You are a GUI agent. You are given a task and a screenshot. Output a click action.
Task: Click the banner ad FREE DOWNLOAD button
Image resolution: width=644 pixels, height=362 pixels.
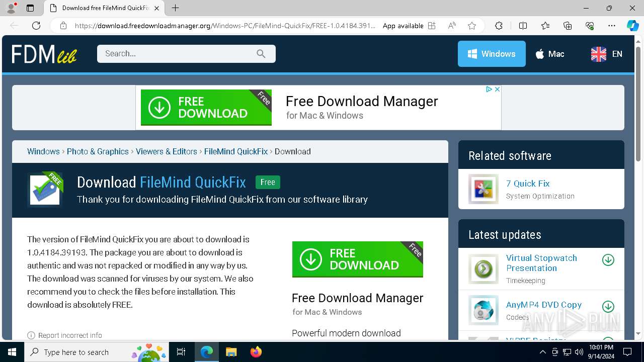click(206, 108)
